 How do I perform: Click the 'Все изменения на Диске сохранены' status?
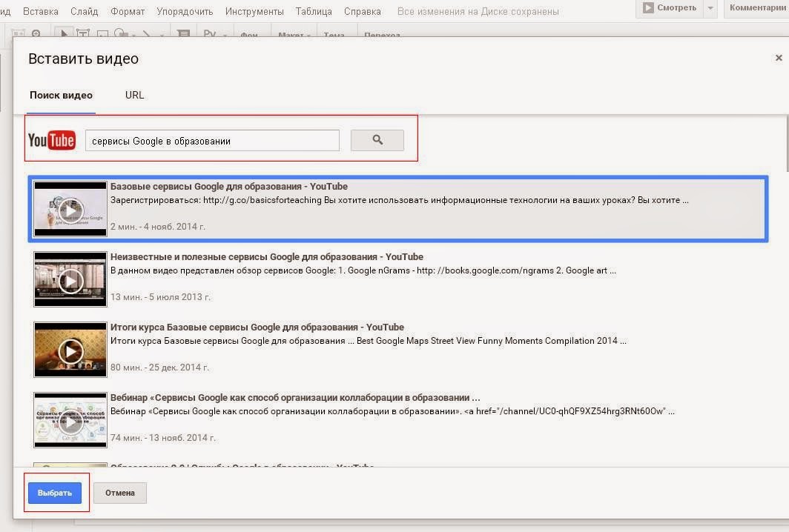(478, 11)
